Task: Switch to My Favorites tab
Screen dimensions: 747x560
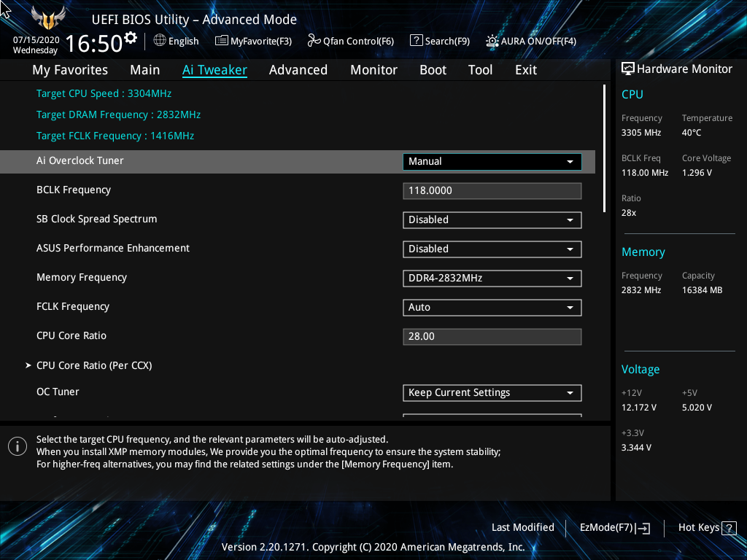Action: 70,70
